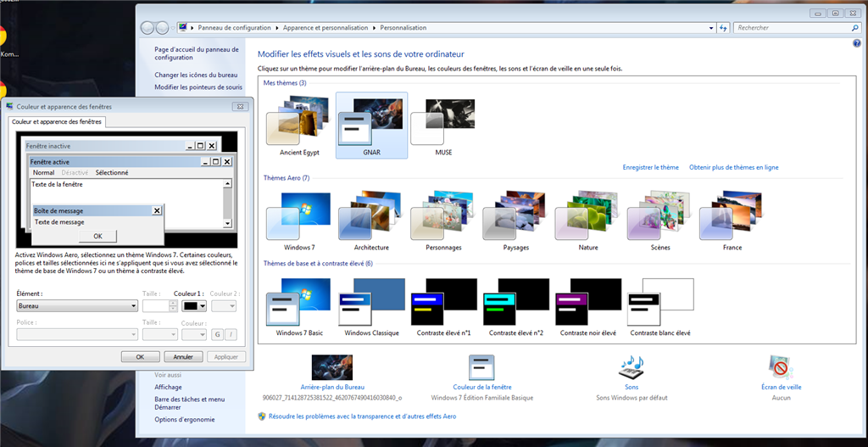Click Apparence et personnalisation breadcrumb
The width and height of the screenshot is (868, 447).
pos(325,28)
